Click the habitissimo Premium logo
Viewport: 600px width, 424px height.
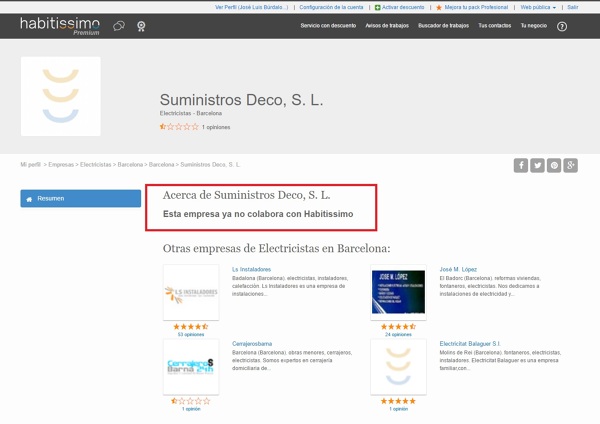click(60, 25)
